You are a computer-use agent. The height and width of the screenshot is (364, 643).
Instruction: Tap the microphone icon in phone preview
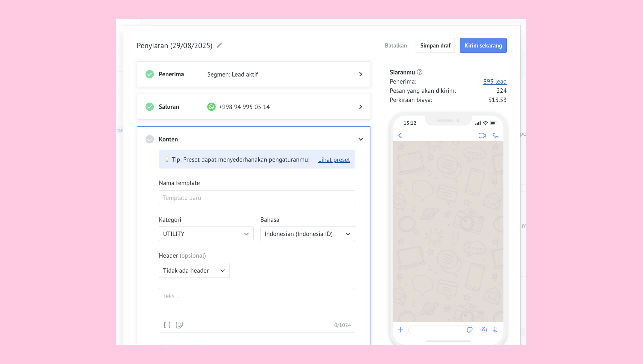pyautogui.click(x=495, y=329)
